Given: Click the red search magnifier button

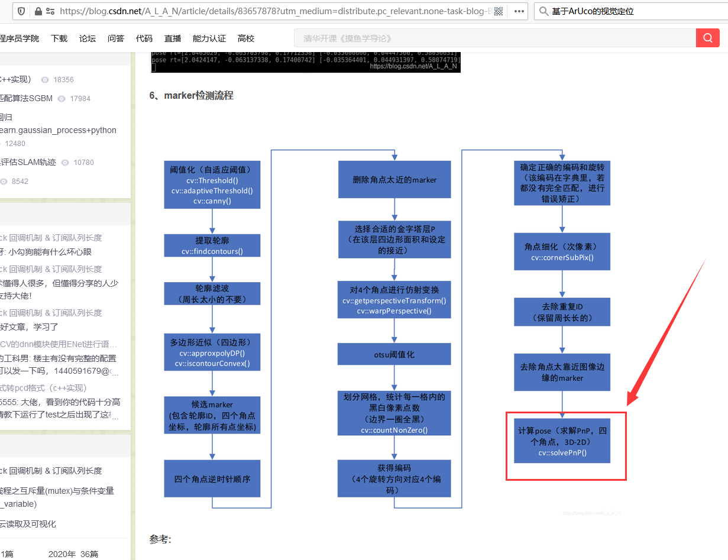Looking at the screenshot, I should pyautogui.click(x=707, y=37).
